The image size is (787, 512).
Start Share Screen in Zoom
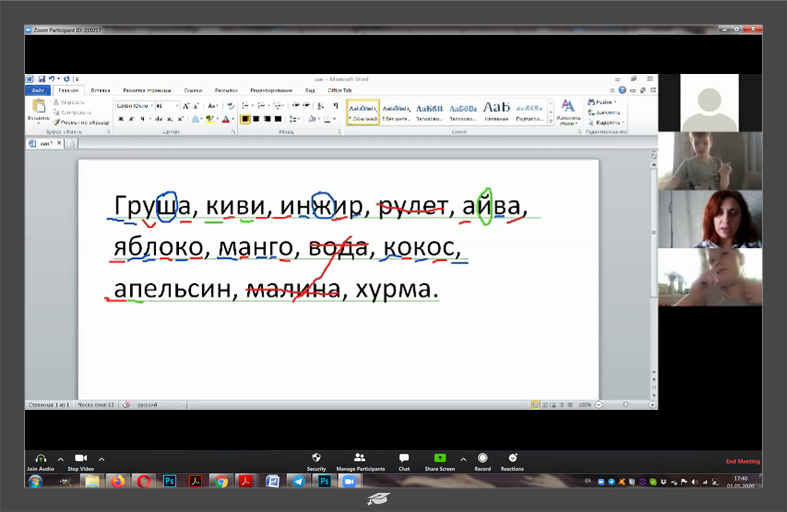pos(440,462)
